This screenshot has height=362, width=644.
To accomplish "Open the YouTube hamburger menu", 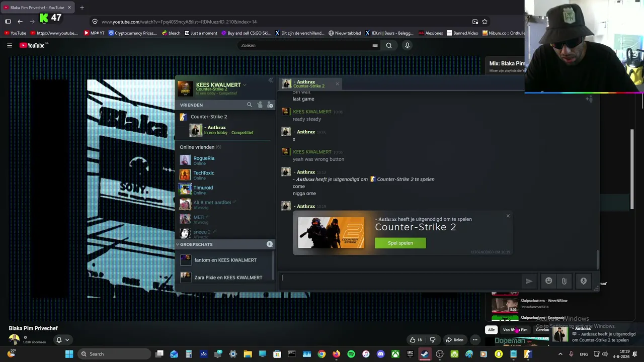I will tap(10, 45).
